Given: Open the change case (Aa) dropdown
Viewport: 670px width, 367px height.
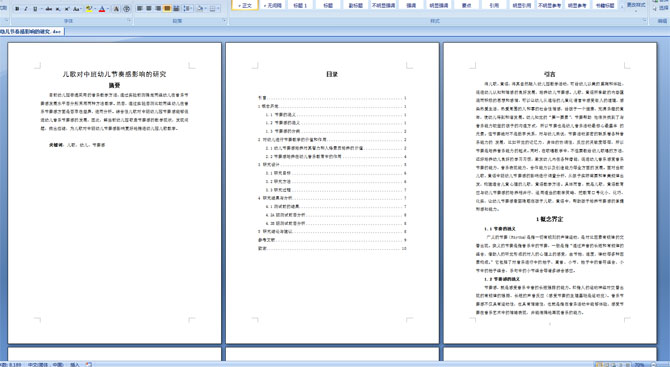Looking at the screenshot, I should coord(77,9).
